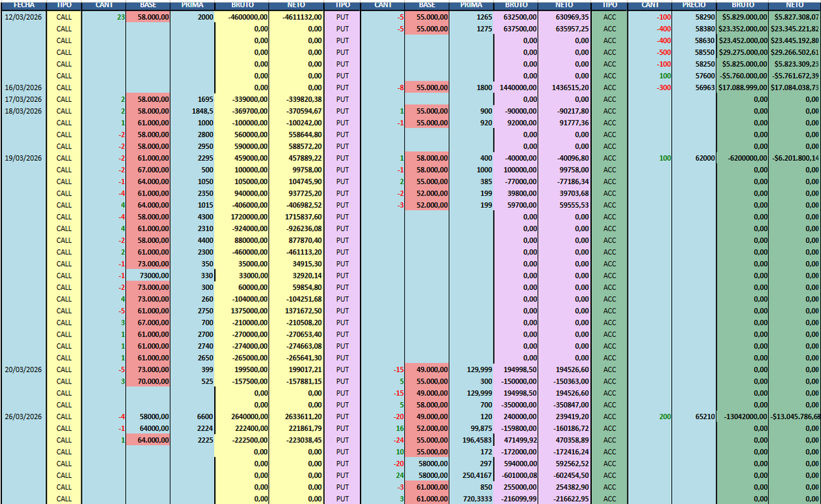The width and height of the screenshot is (821, 504).
Task: Click date cell 12/03/2026
Action: [x=23, y=16]
